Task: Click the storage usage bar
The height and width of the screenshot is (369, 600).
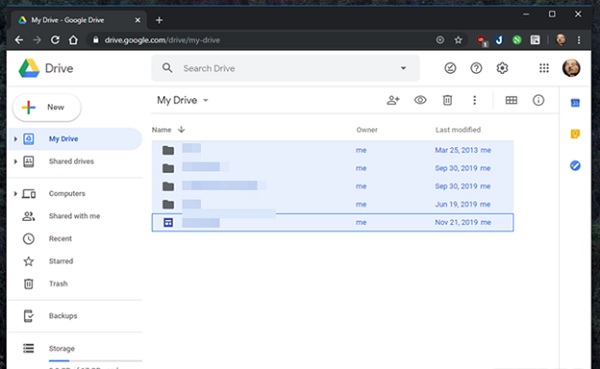Action: click(95, 361)
